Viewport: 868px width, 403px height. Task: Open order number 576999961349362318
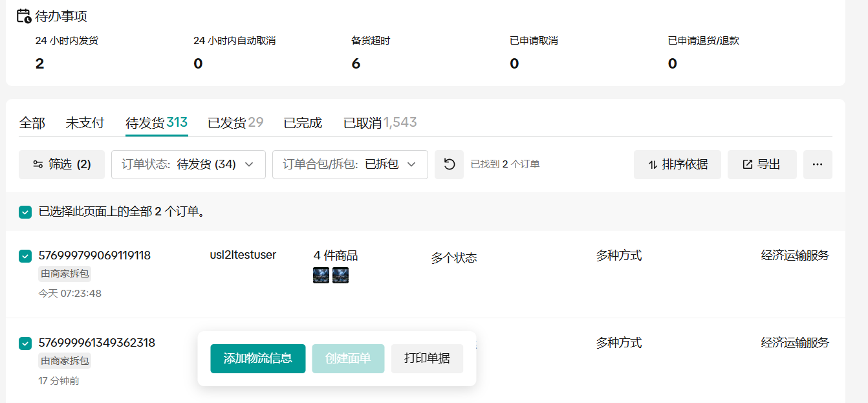pos(97,343)
